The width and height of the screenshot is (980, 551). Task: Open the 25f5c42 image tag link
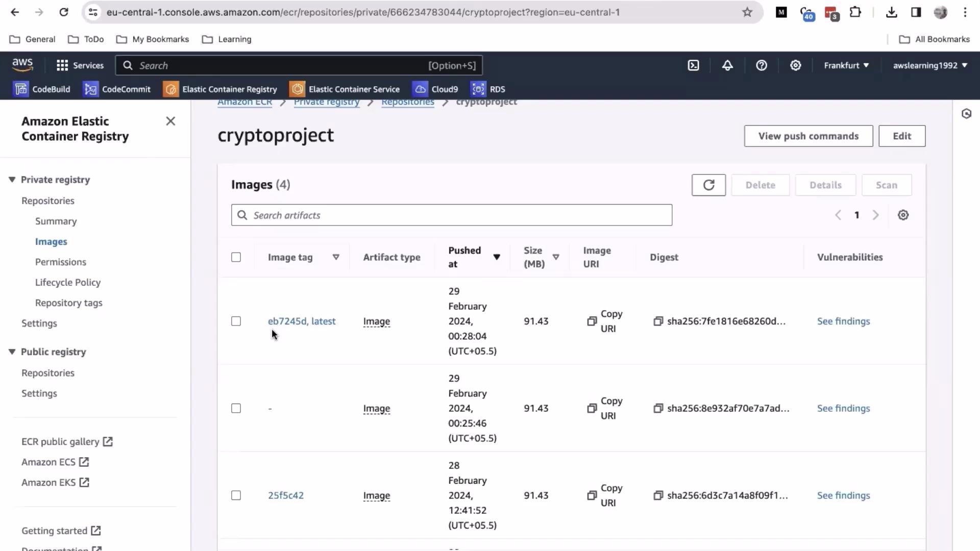coord(286,495)
